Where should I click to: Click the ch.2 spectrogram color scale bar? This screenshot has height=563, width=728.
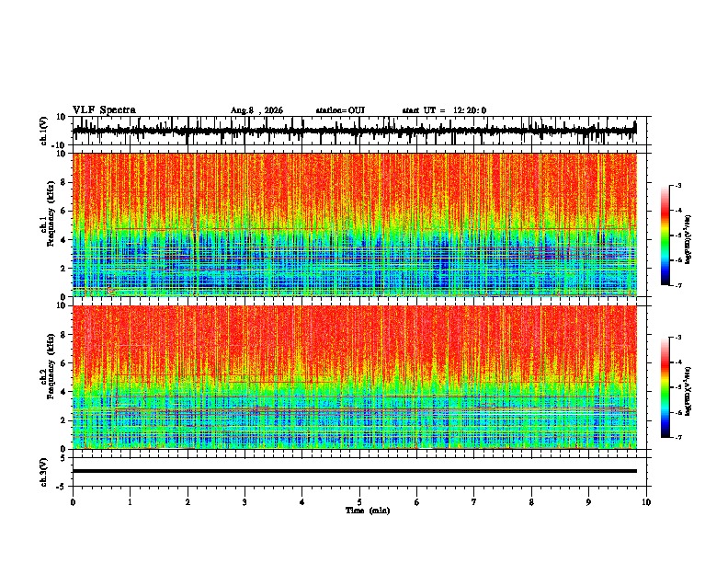click(x=665, y=387)
